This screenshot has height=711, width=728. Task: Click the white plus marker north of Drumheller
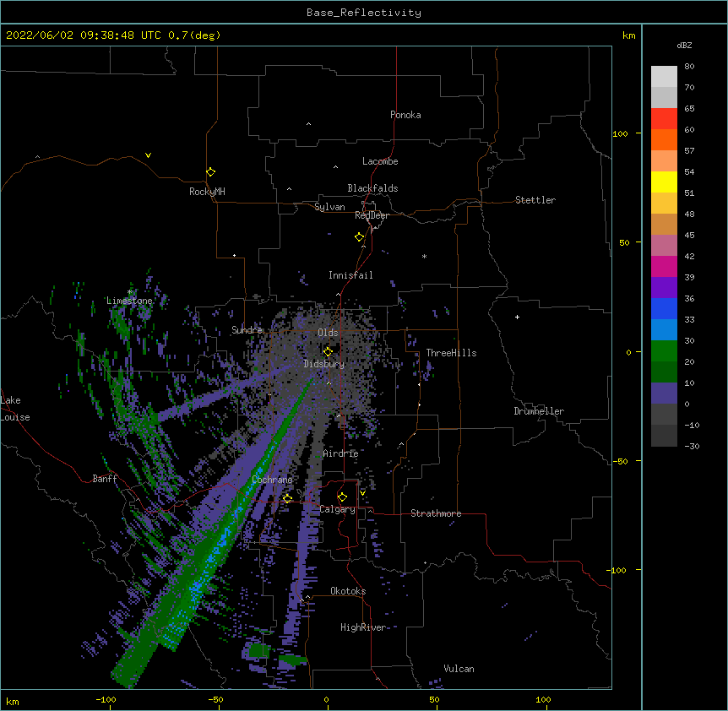click(517, 317)
